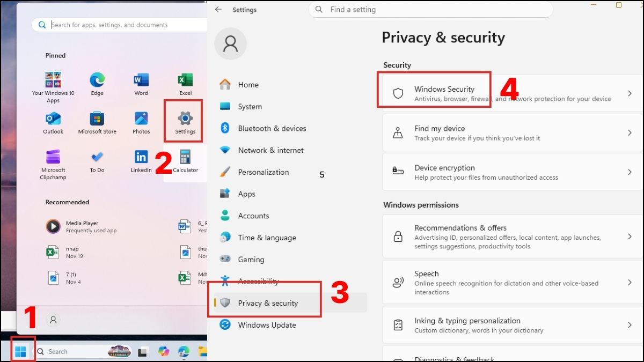
Task: Open Edge from the taskbar
Action: click(184, 352)
